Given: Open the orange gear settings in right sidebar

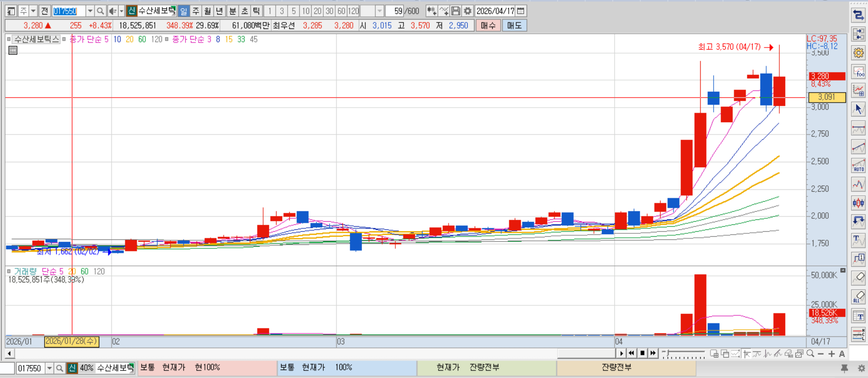Looking at the screenshot, I should 858,53.
